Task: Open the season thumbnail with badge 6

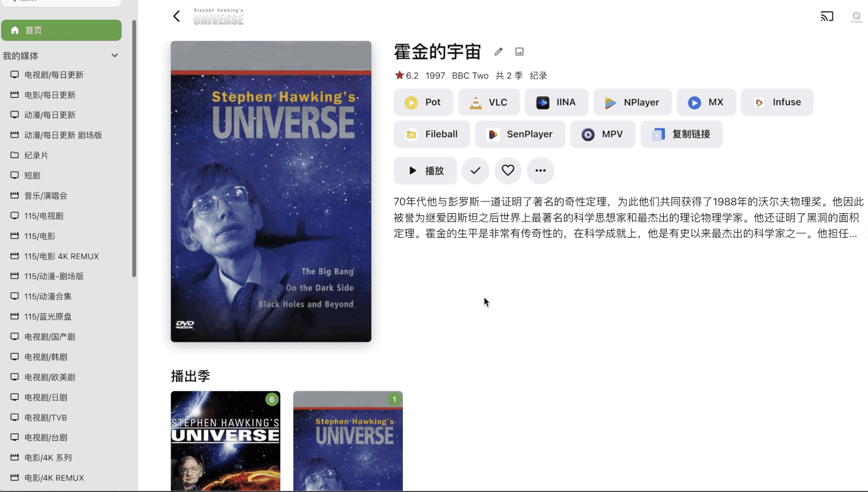Action: (x=225, y=441)
